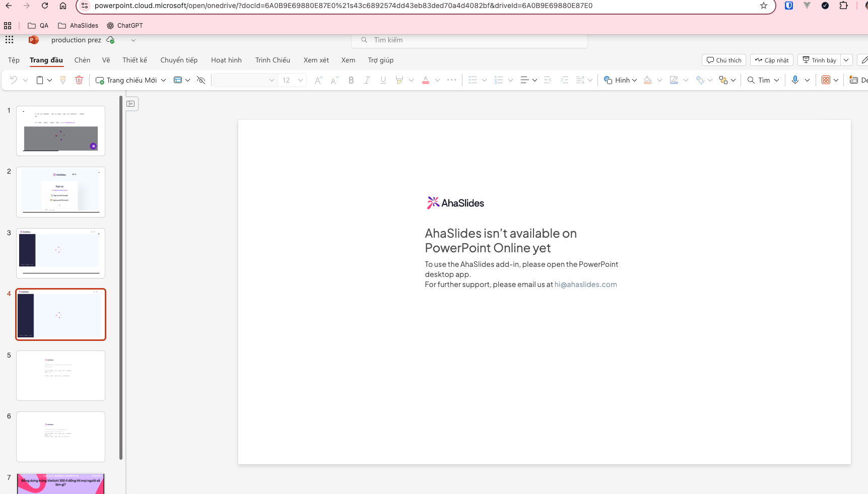This screenshot has height=494, width=868.
Task: Open the Chèn ribbon tab
Action: tap(82, 60)
